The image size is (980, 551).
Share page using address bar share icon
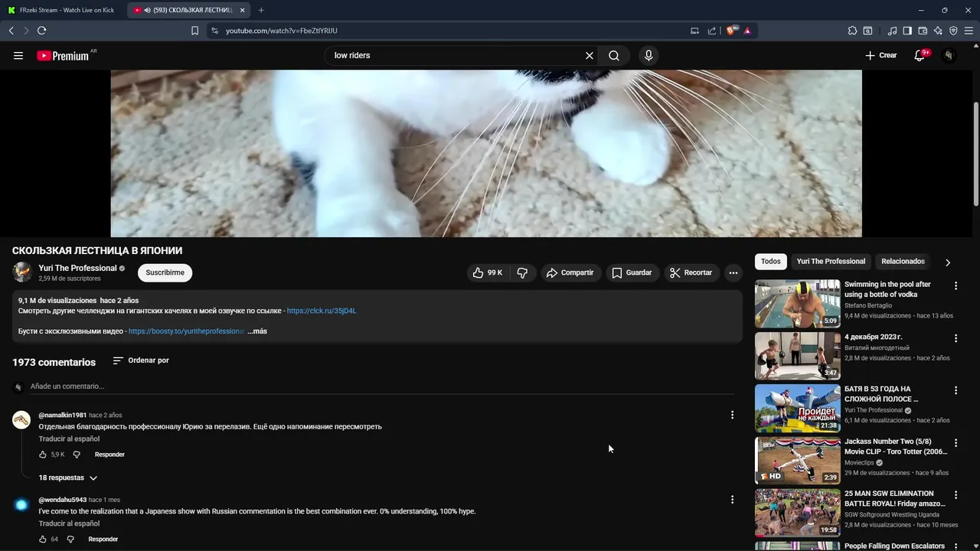(x=712, y=31)
